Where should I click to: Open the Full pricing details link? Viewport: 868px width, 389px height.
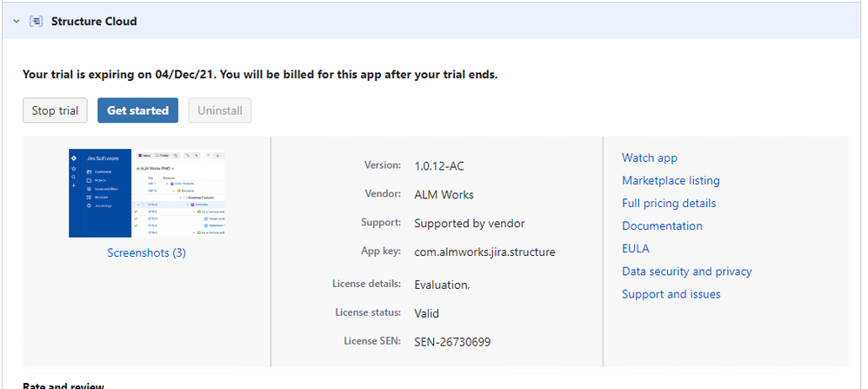pyautogui.click(x=669, y=204)
